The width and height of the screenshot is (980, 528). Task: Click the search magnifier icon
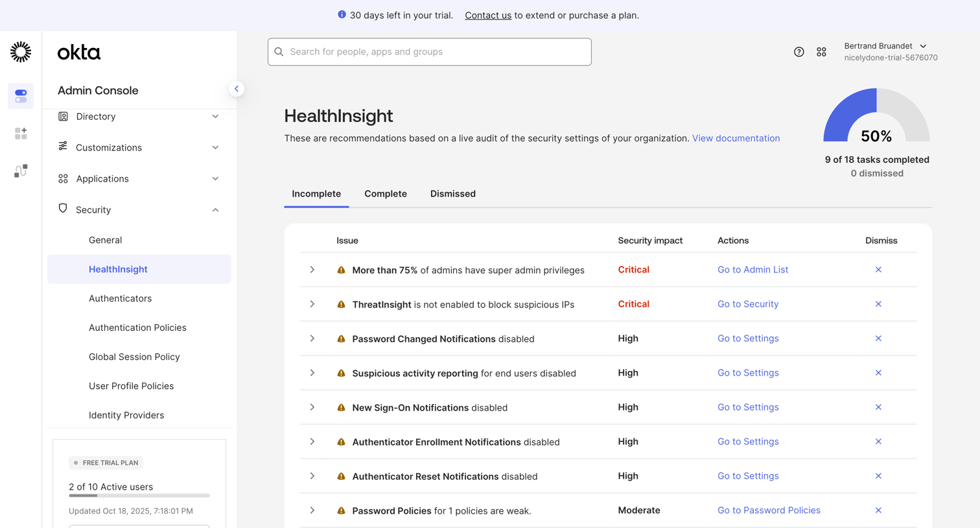click(x=279, y=52)
